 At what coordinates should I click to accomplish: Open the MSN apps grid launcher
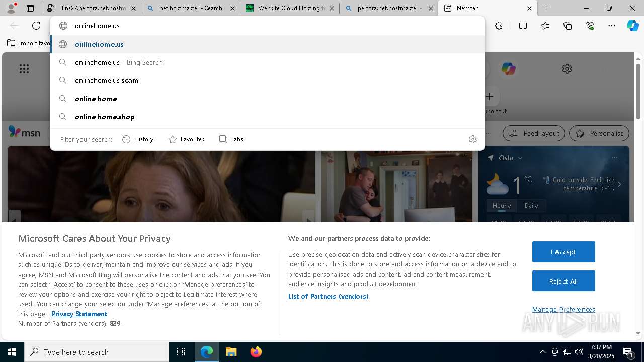[24, 69]
